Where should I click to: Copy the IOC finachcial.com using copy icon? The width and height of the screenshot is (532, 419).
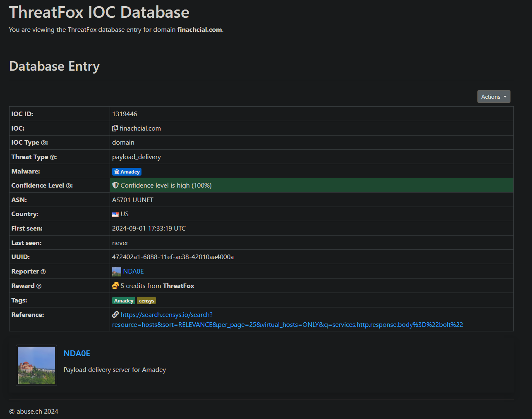115,128
